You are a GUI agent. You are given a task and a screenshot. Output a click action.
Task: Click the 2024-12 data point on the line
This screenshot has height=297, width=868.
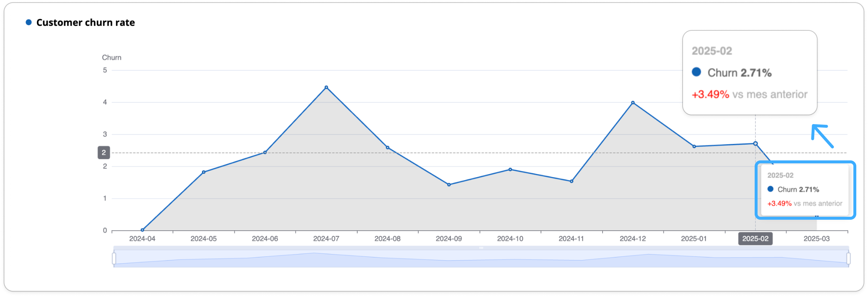[x=633, y=103]
